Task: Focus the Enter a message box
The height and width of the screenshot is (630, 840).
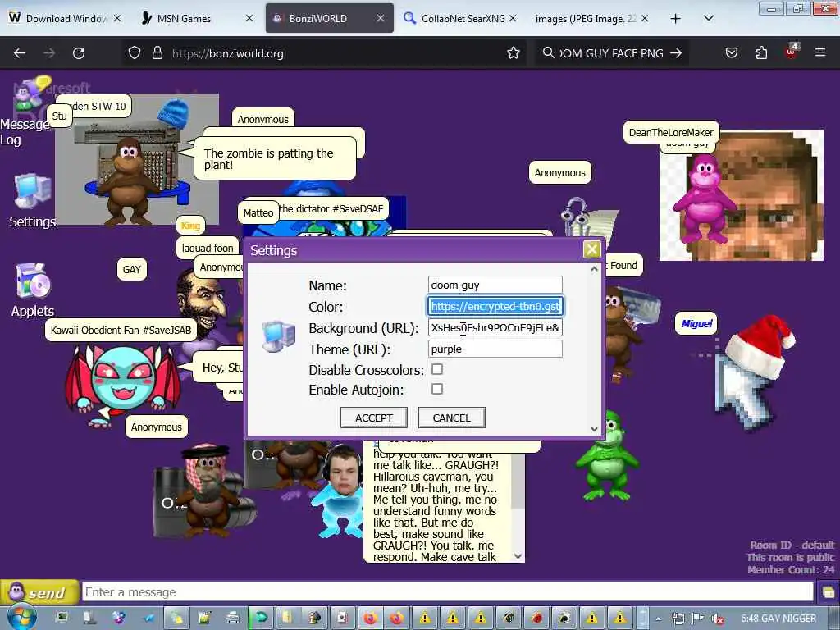Action: (448, 592)
